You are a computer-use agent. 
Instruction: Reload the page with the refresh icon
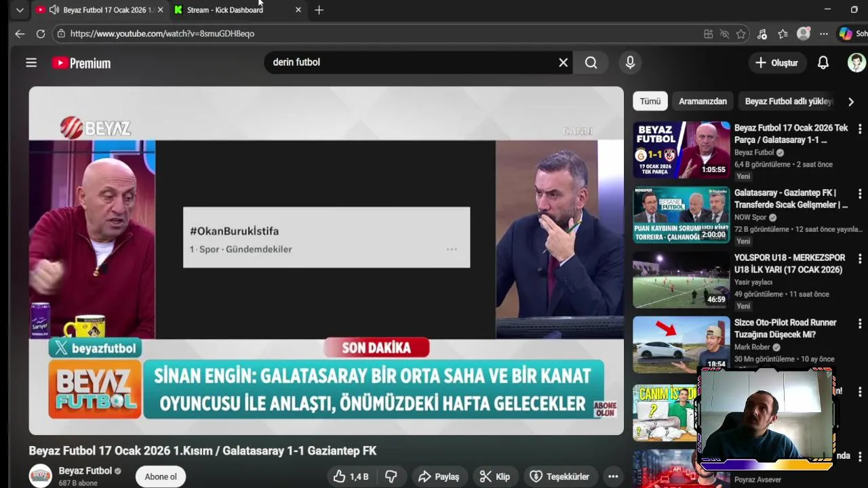coord(41,33)
